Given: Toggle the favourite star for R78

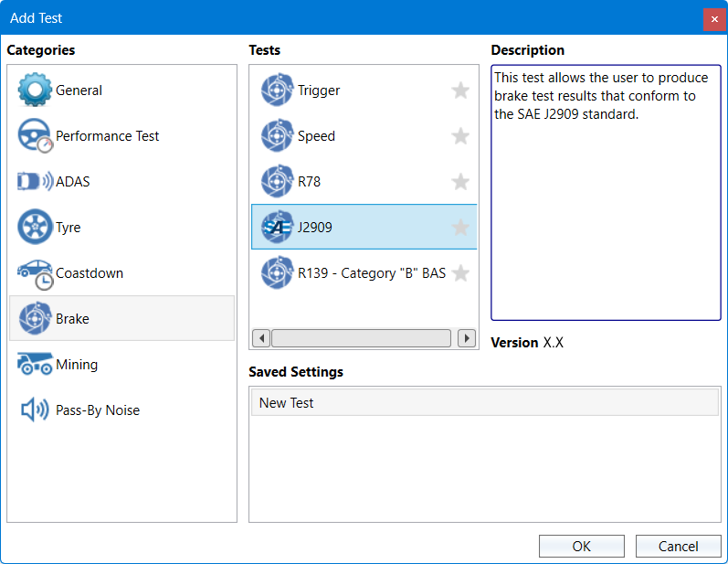Looking at the screenshot, I should tap(460, 181).
